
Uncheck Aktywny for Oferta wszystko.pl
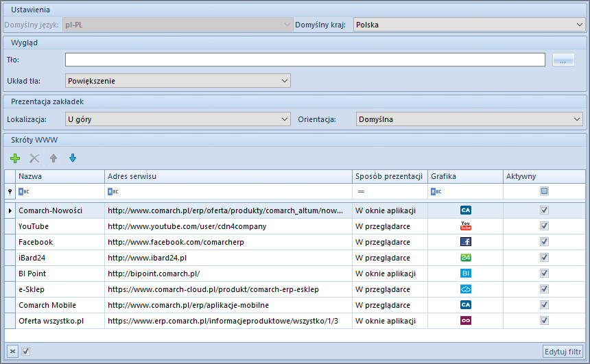pyautogui.click(x=544, y=321)
